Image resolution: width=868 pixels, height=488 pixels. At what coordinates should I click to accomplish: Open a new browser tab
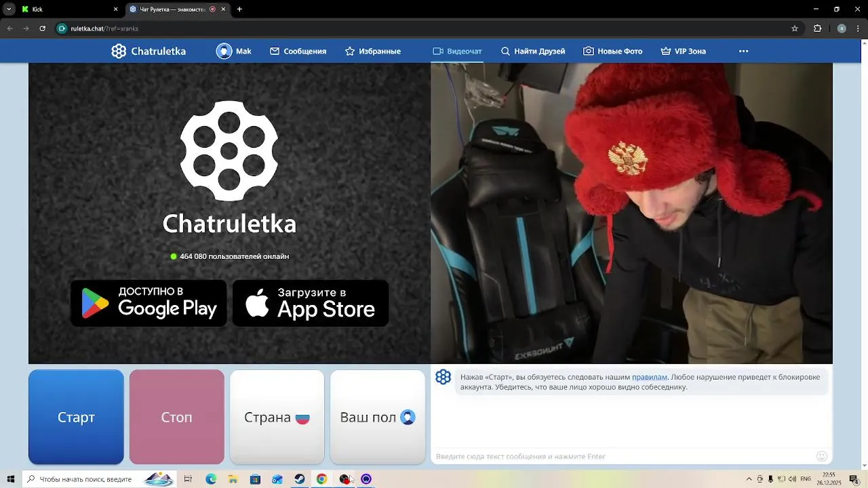239,9
